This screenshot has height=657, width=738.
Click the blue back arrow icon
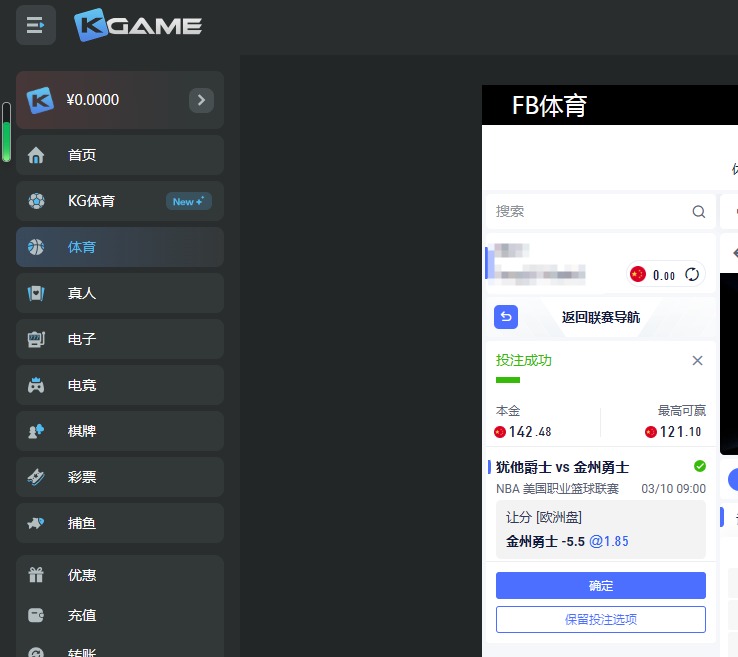point(506,317)
